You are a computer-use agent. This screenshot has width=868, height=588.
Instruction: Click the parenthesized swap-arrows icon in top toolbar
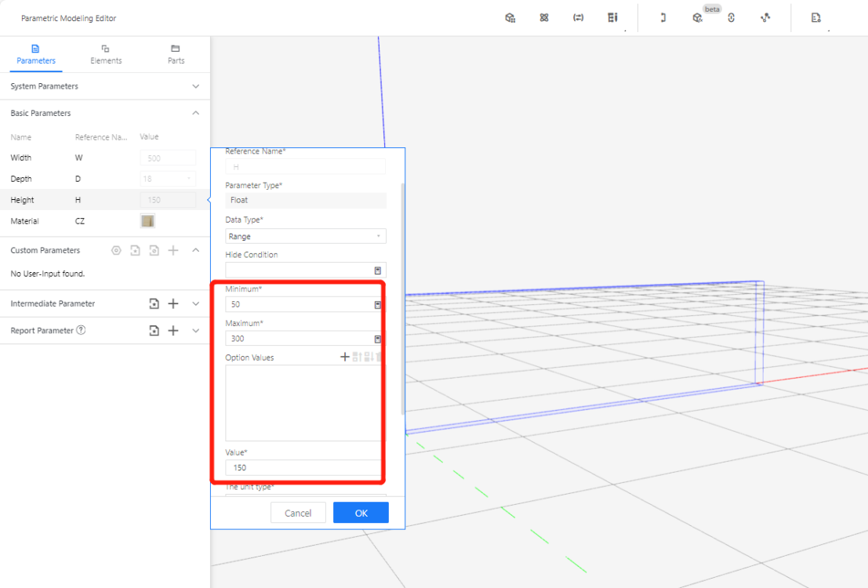[x=578, y=17]
